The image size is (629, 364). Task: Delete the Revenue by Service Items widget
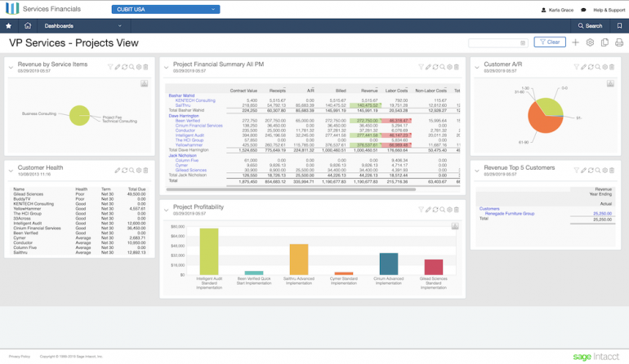point(146,67)
